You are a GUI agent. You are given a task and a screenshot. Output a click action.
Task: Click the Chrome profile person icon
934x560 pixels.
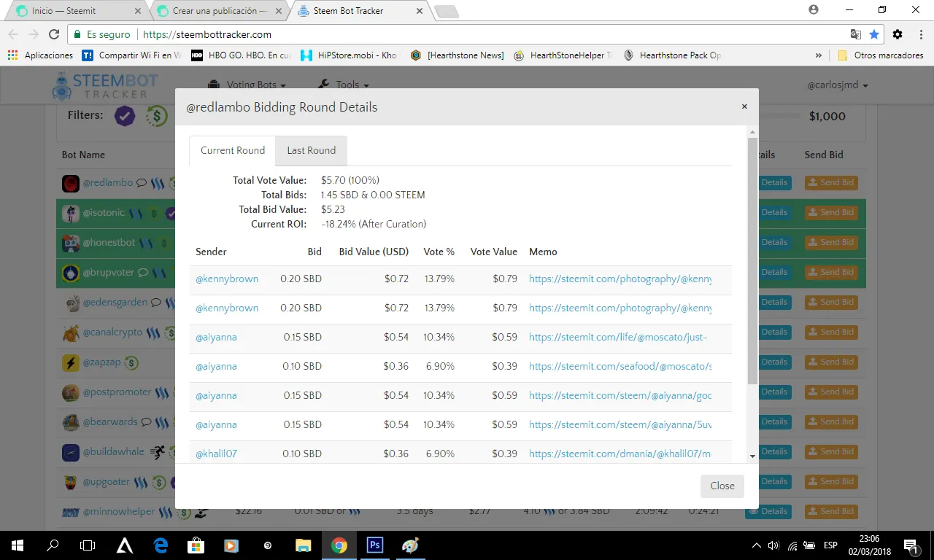[814, 9]
